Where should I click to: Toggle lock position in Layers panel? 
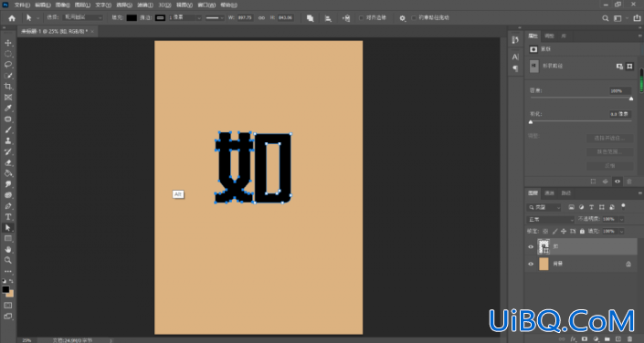click(564, 232)
